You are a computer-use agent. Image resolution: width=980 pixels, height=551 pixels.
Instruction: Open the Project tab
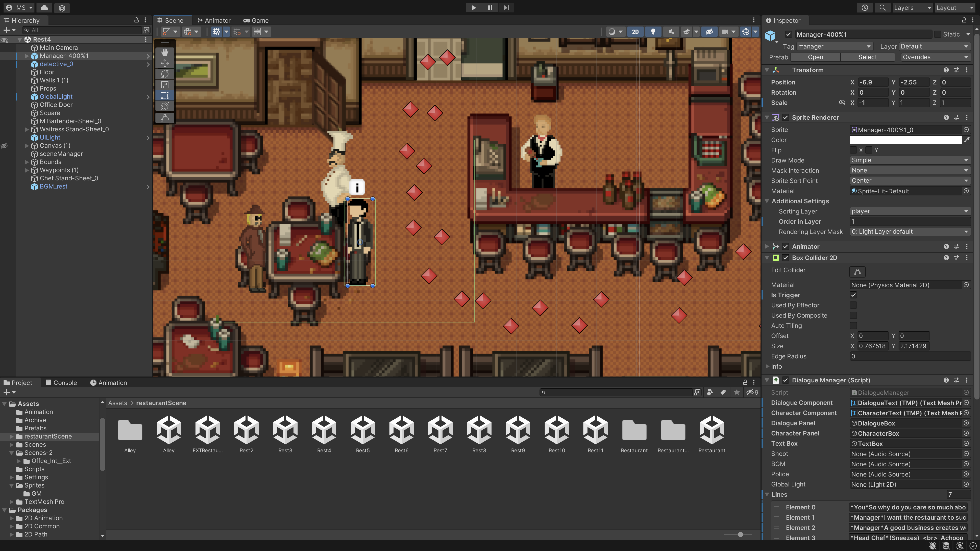pos(18,383)
